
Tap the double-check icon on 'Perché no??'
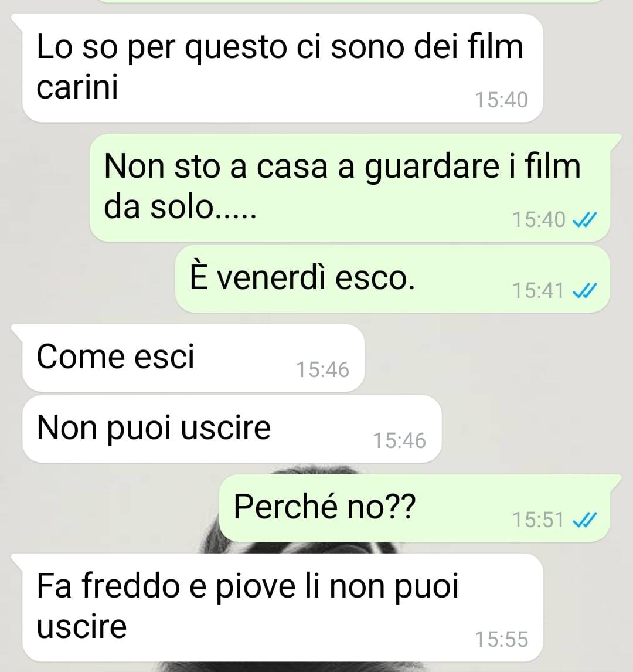coord(584,520)
